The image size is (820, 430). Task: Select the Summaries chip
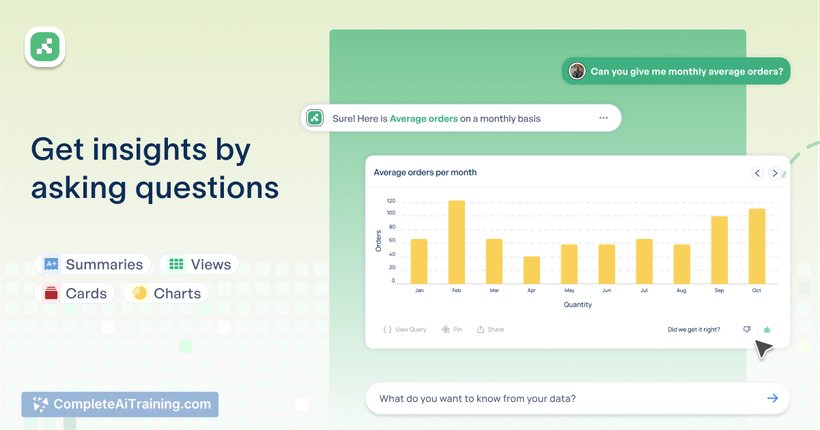93,264
